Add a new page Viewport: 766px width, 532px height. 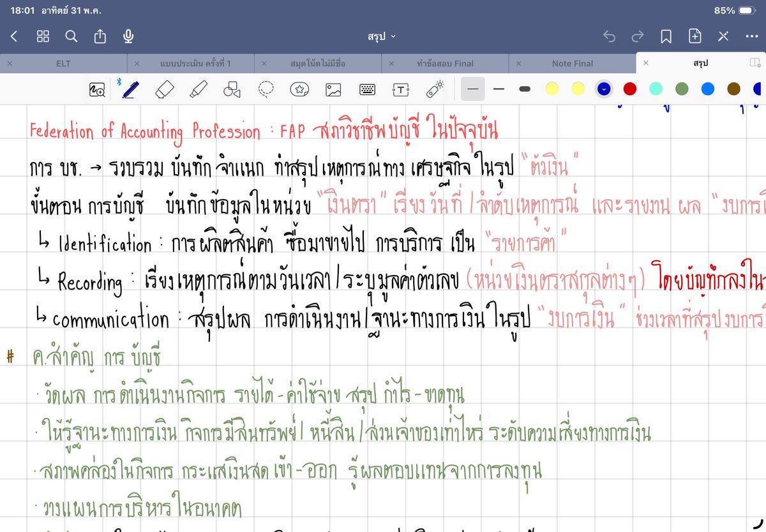point(695,36)
